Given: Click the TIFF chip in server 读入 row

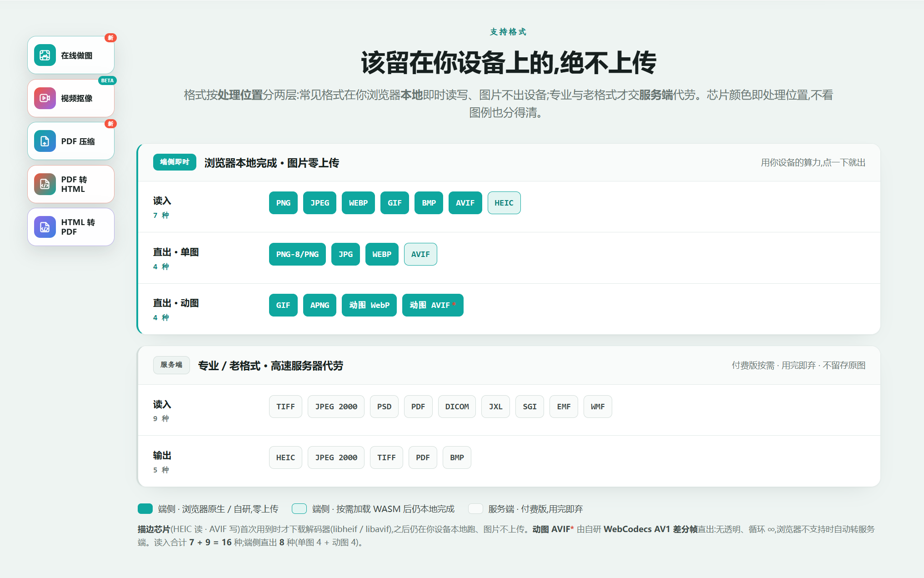Looking at the screenshot, I should (285, 407).
